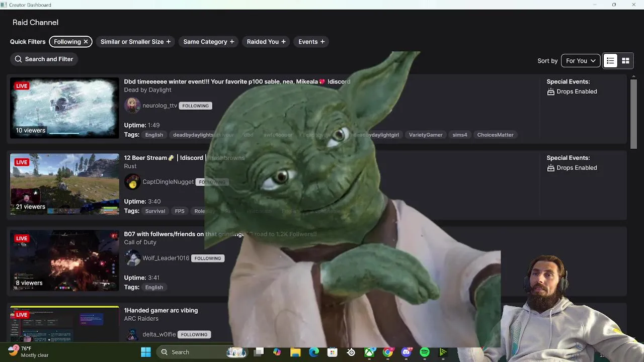This screenshot has width=644, height=362.
Task: Click English tag on Wolf_Leader1016 row
Action: click(x=154, y=288)
